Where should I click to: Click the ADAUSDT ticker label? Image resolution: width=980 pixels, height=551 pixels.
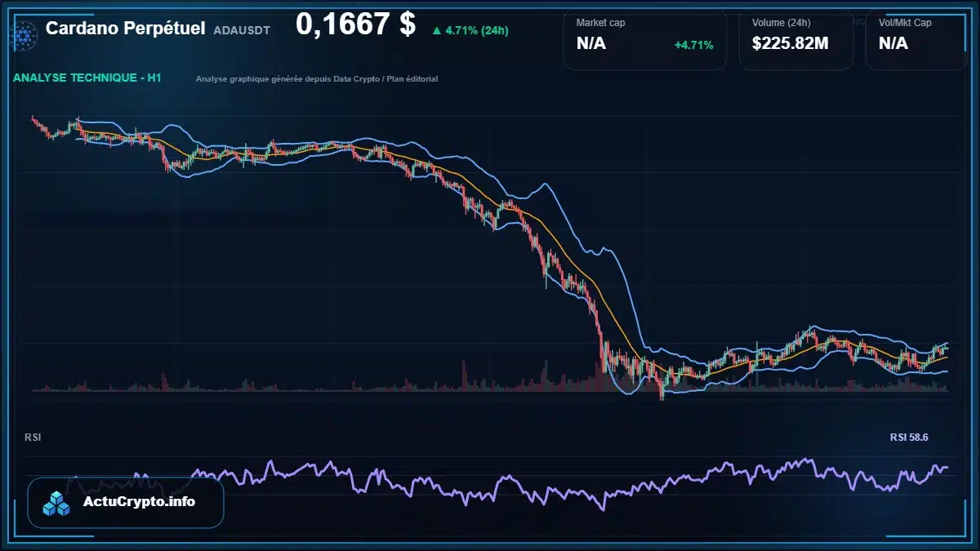(x=242, y=30)
